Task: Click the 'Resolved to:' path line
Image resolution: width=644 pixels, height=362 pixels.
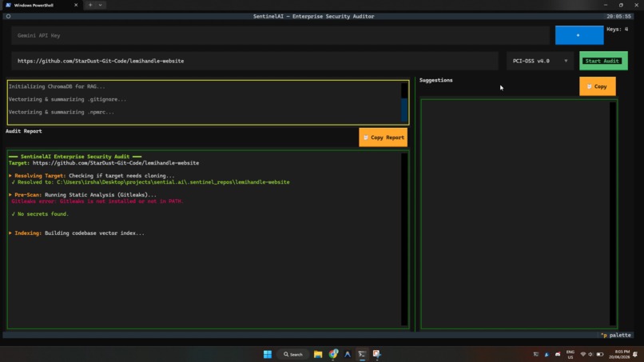Action: pyautogui.click(x=150, y=182)
